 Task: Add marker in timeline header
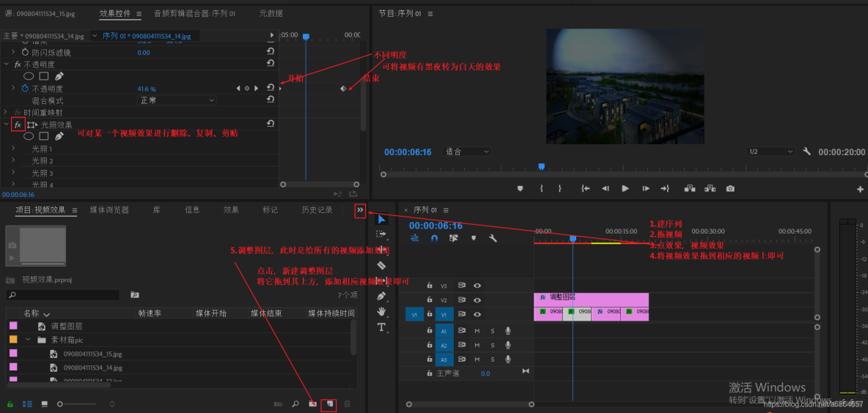(474, 238)
